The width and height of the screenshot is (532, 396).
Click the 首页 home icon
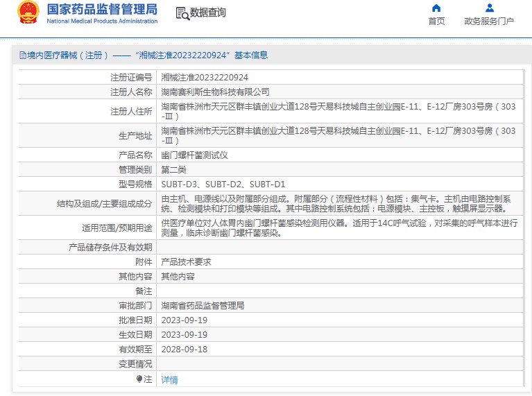436,8
